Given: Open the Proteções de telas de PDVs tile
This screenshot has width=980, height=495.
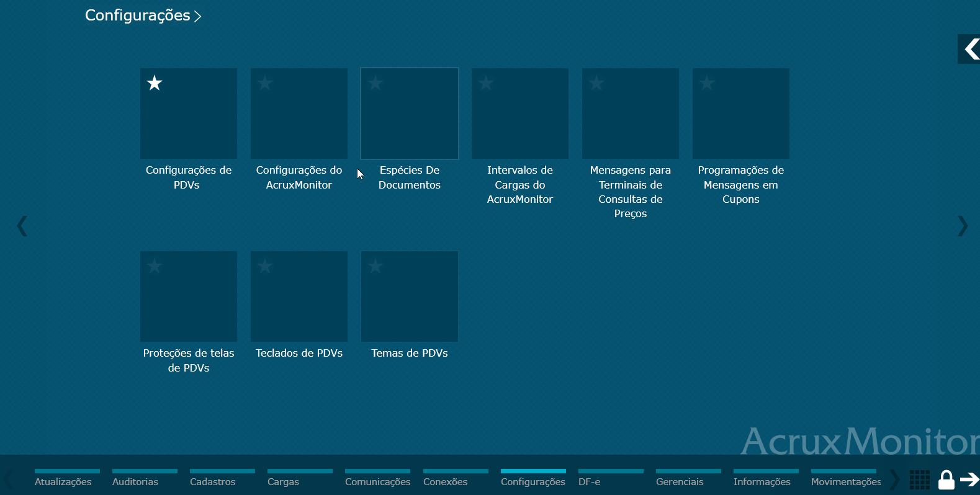Looking at the screenshot, I should 189,297.
